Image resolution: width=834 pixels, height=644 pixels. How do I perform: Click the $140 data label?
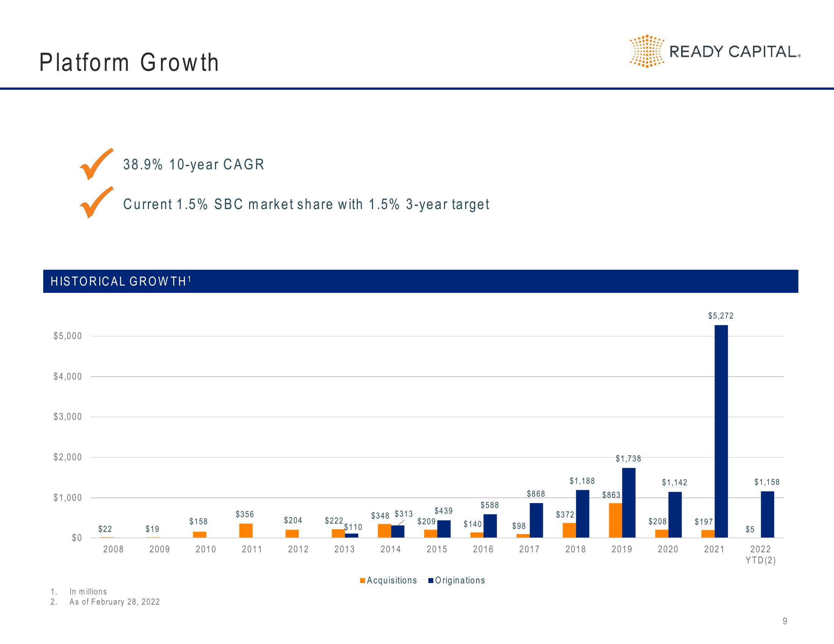[x=473, y=524]
